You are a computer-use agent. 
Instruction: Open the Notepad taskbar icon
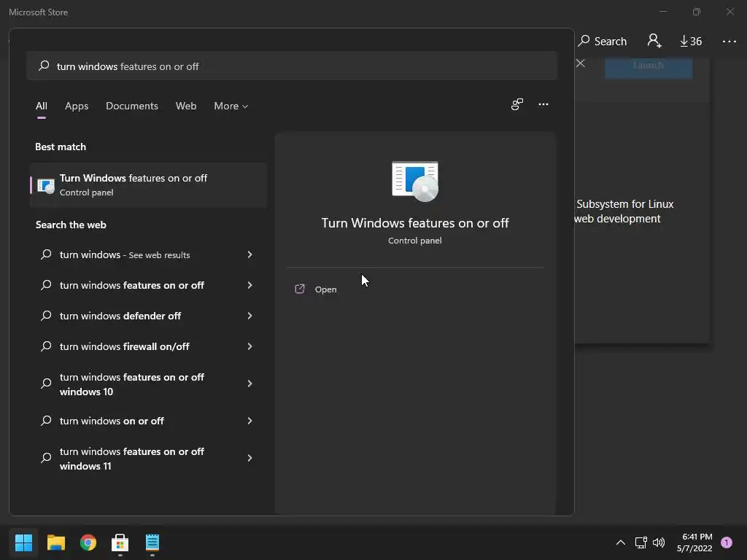[152, 542]
